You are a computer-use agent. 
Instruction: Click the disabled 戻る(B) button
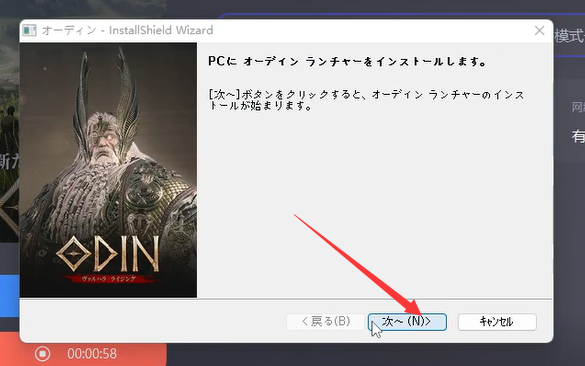coord(326,322)
